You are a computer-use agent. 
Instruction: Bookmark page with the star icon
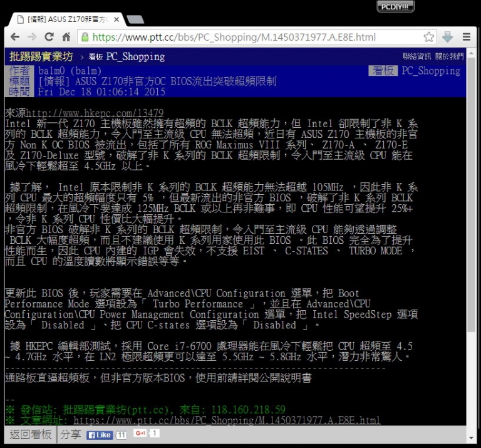pyautogui.click(x=428, y=37)
